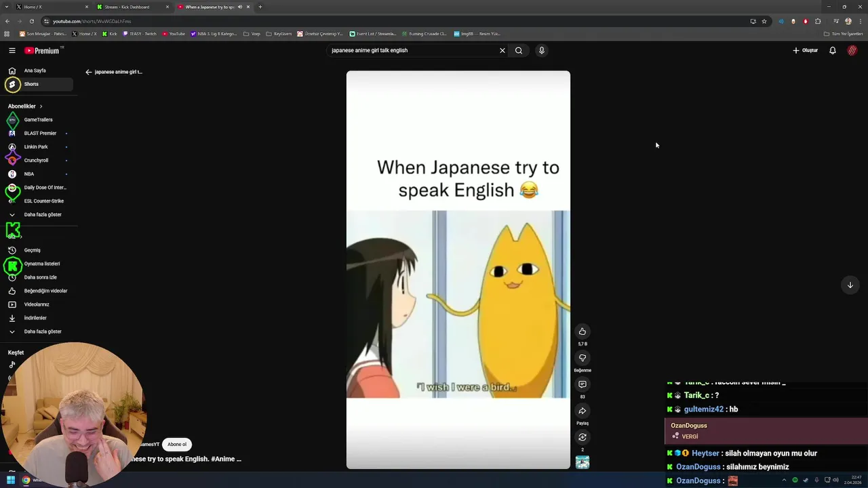Viewport: 868px width, 488px height.
Task: Open the Kick bookmark
Action: point(109,33)
